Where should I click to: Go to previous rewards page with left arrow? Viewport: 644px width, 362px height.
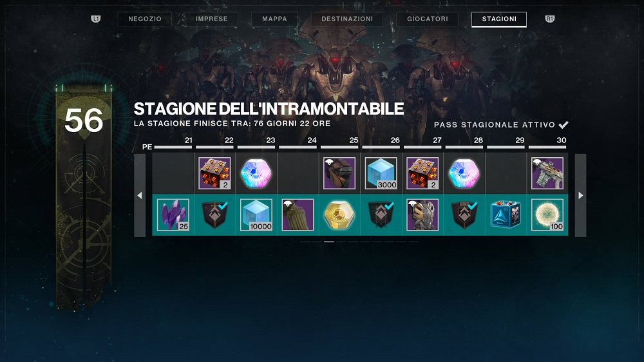click(140, 195)
